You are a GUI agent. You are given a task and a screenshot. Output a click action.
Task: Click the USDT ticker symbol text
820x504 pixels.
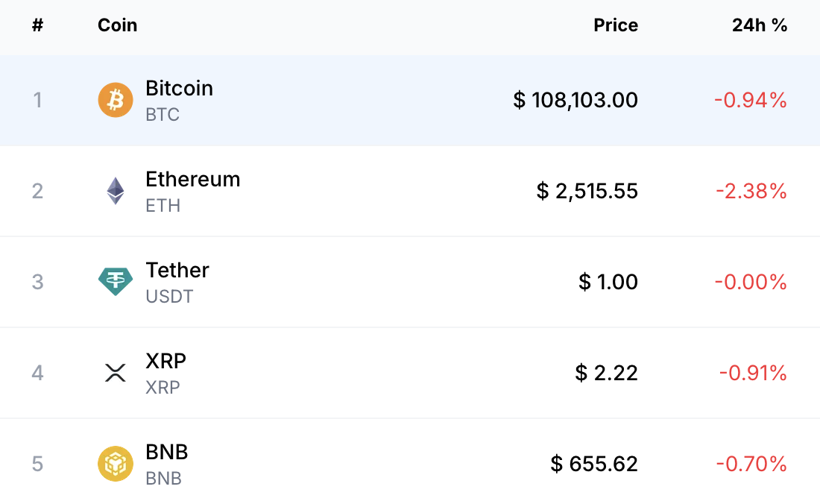(x=169, y=297)
